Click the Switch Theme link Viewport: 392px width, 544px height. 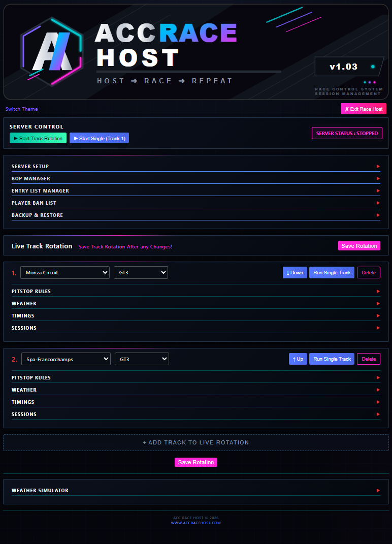point(21,109)
